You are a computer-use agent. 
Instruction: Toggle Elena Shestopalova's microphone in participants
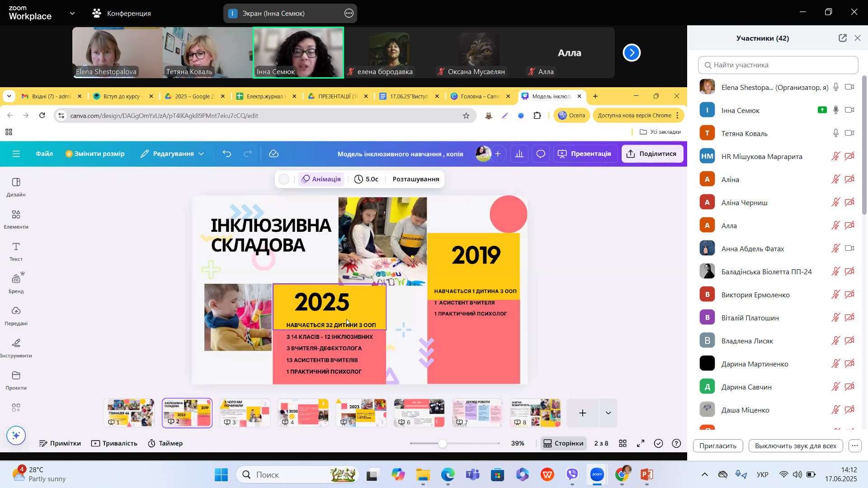[x=836, y=87]
